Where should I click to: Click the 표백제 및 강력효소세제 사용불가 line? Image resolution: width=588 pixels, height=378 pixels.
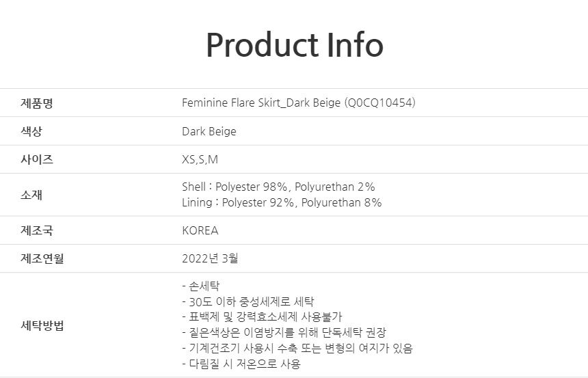262,317
